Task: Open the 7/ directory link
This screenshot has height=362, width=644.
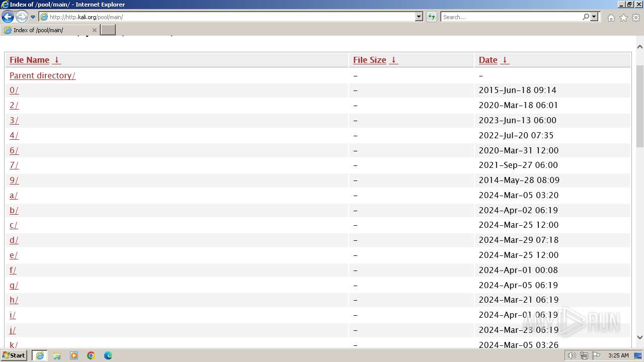Action: 14,165
